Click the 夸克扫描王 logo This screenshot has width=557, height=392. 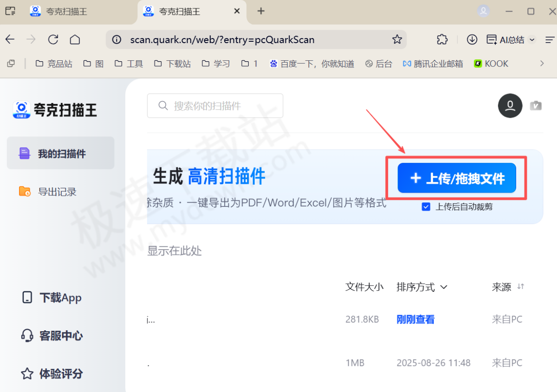(x=55, y=110)
